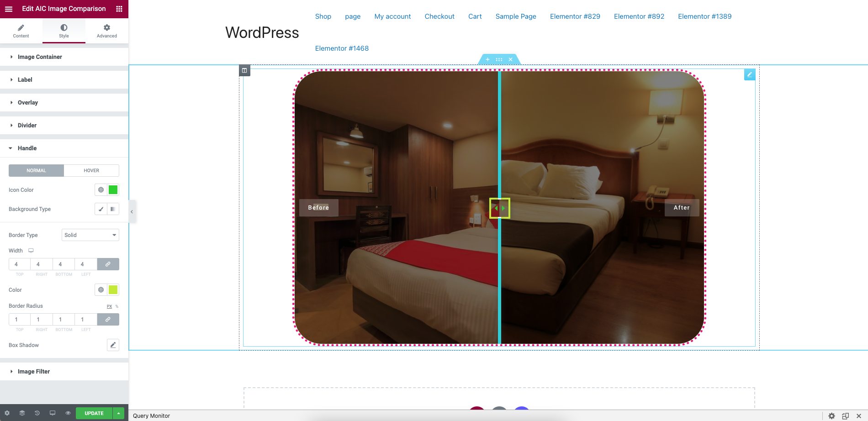Viewport: 868px width, 421px height.
Task: Switch to the Content tab
Action: pos(21,31)
